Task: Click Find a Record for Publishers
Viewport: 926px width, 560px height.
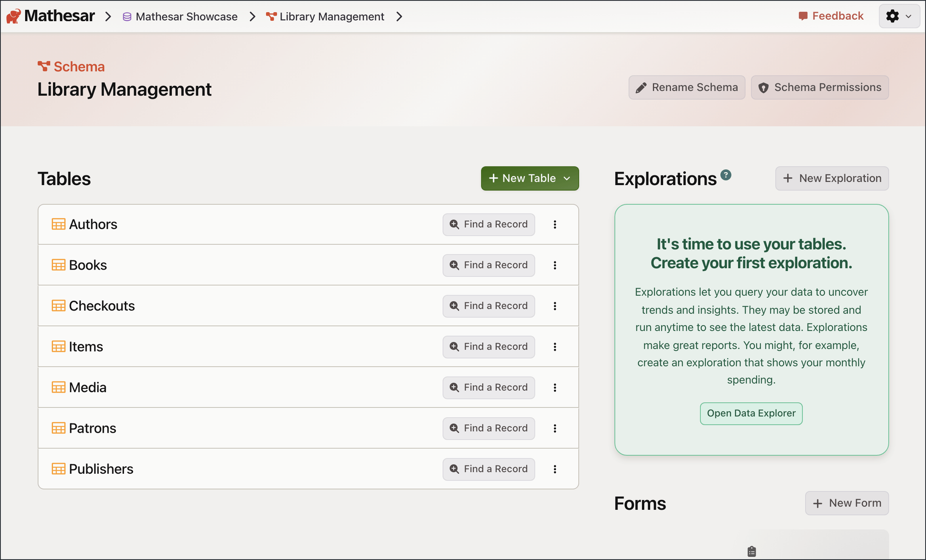Action: tap(489, 469)
